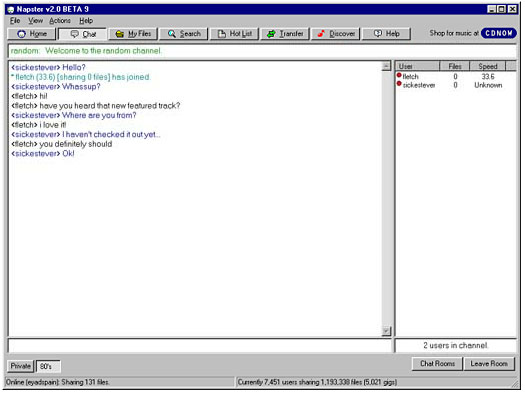Open the Discover toolbar button

pos(335,34)
